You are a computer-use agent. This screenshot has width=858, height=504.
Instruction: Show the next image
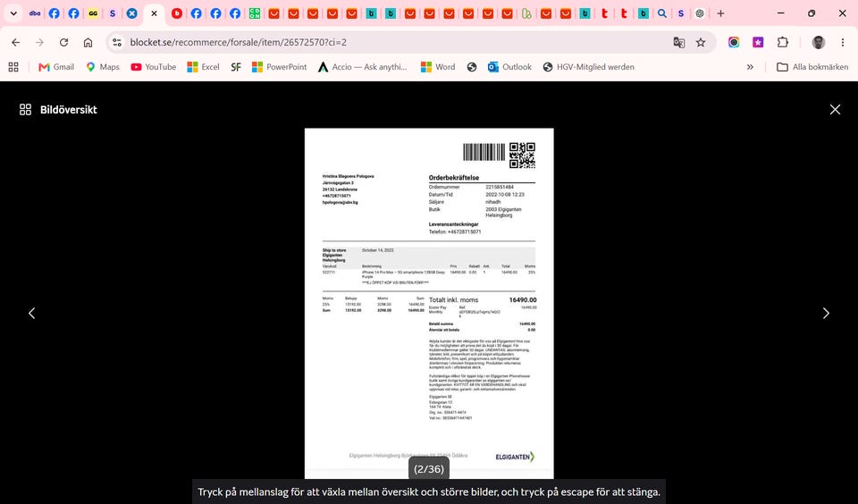coord(826,313)
